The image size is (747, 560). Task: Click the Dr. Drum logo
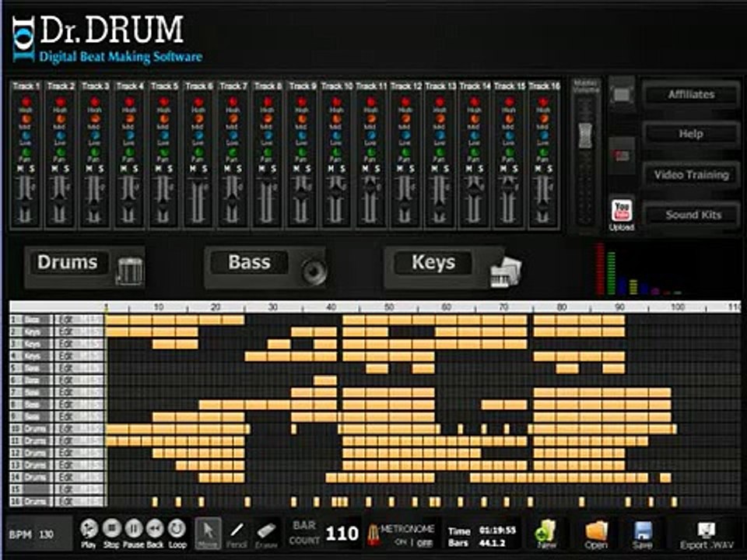107,38
